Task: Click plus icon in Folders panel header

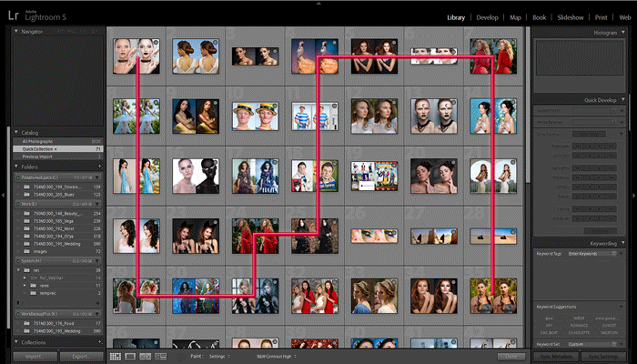Action: pyautogui.click(x=100, y=167)
